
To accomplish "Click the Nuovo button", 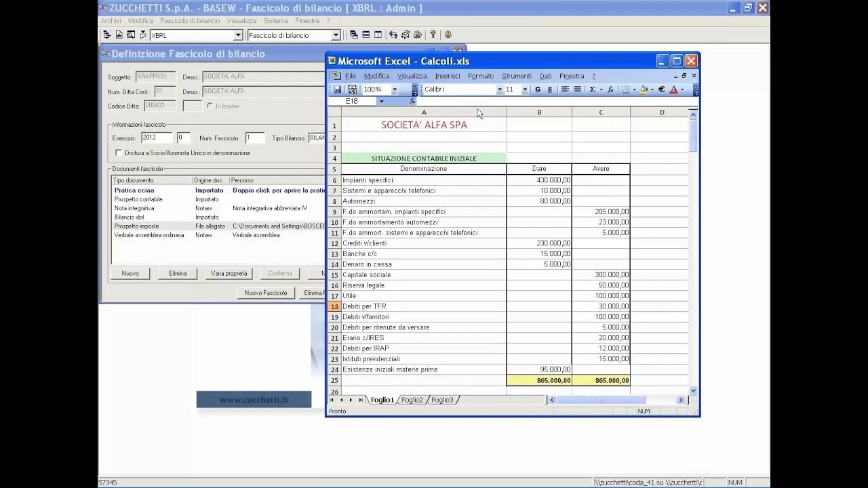I will click(130, 273).
